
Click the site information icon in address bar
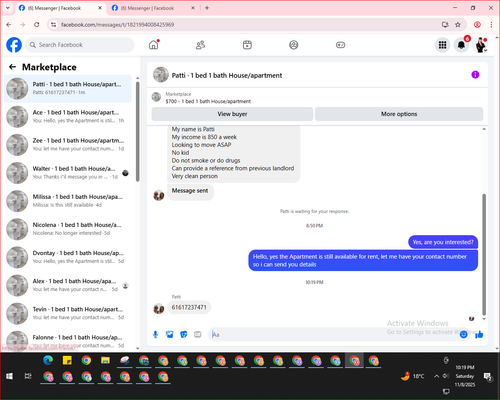(53, 25)
